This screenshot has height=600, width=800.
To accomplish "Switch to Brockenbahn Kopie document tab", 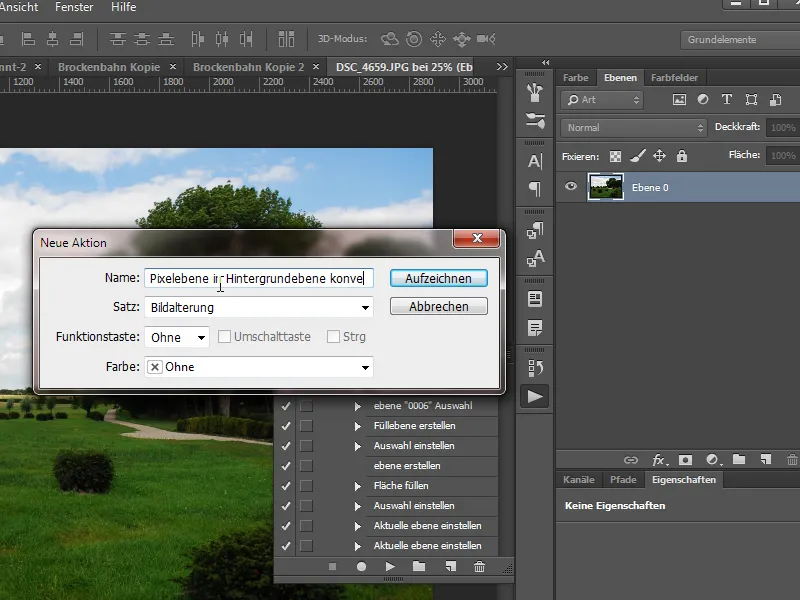I will (109, 67).
